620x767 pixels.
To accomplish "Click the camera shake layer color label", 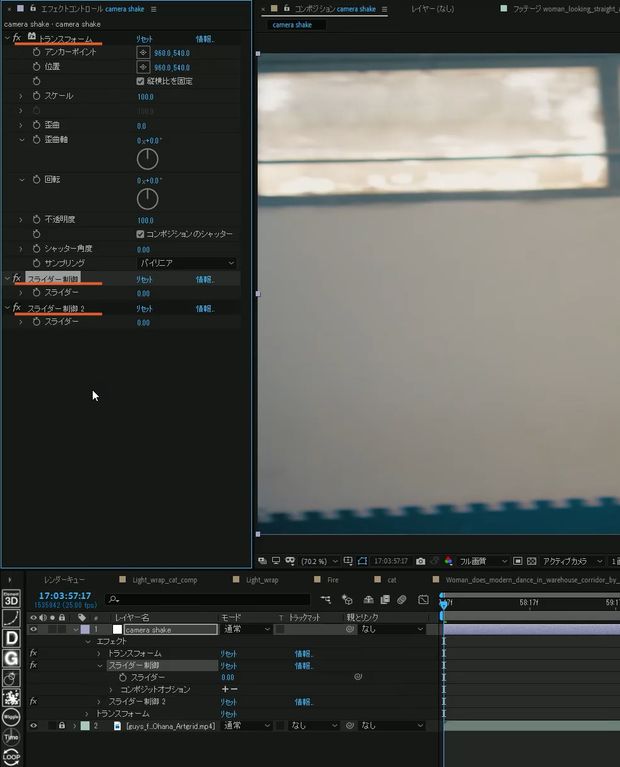I will (x=85, y=630).
